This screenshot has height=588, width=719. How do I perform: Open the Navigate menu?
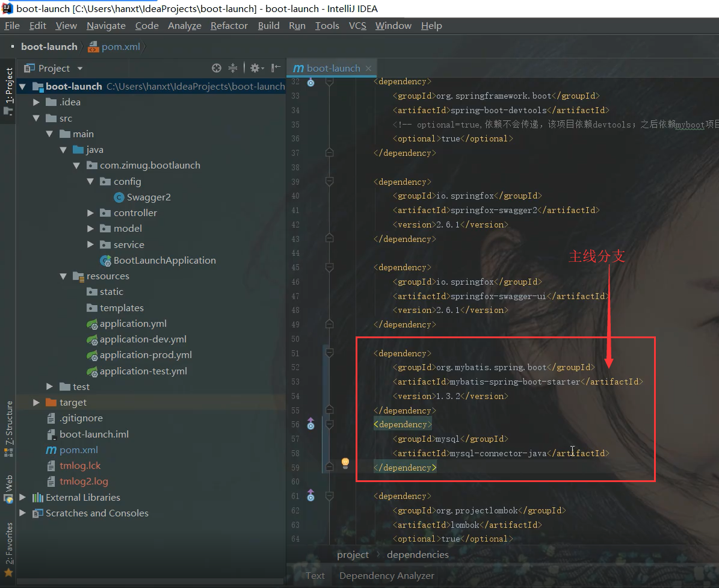click(x=106, y=26)
